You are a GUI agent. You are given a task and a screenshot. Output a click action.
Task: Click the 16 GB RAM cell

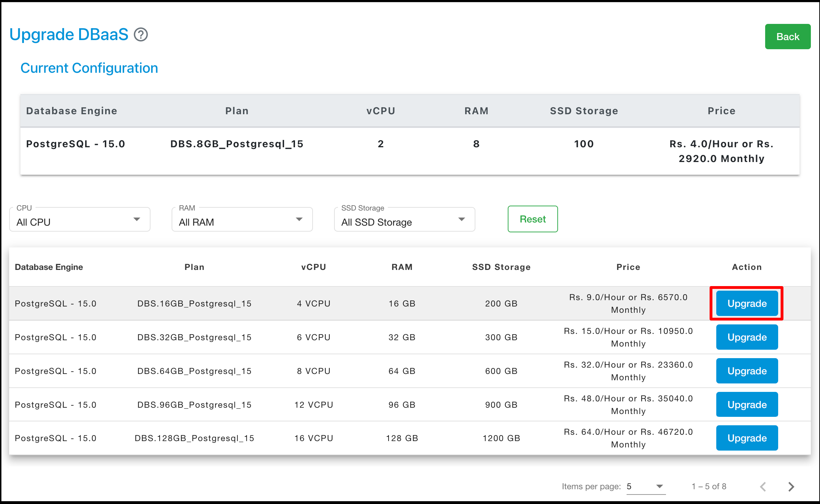(x=402, y=303)
